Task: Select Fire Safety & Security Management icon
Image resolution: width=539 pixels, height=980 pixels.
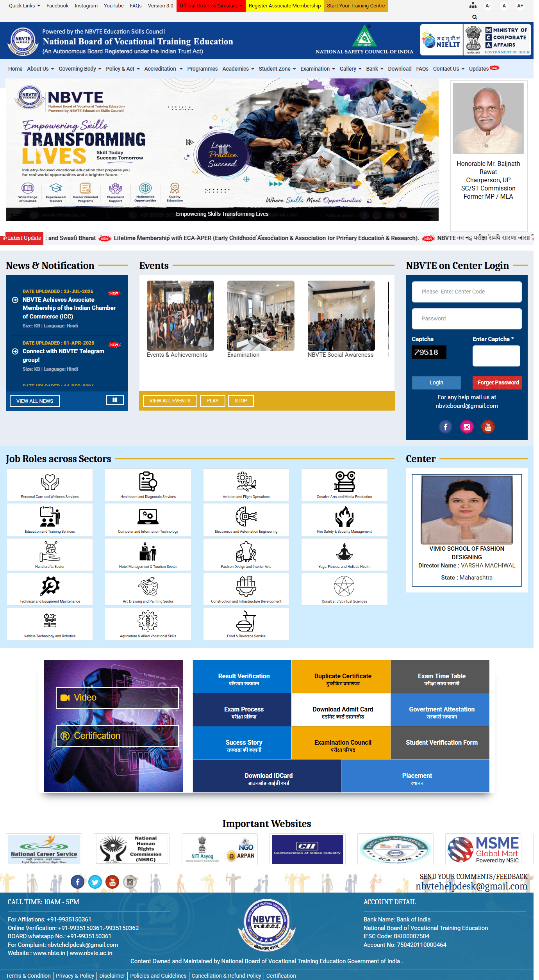Action: point(344,516)
